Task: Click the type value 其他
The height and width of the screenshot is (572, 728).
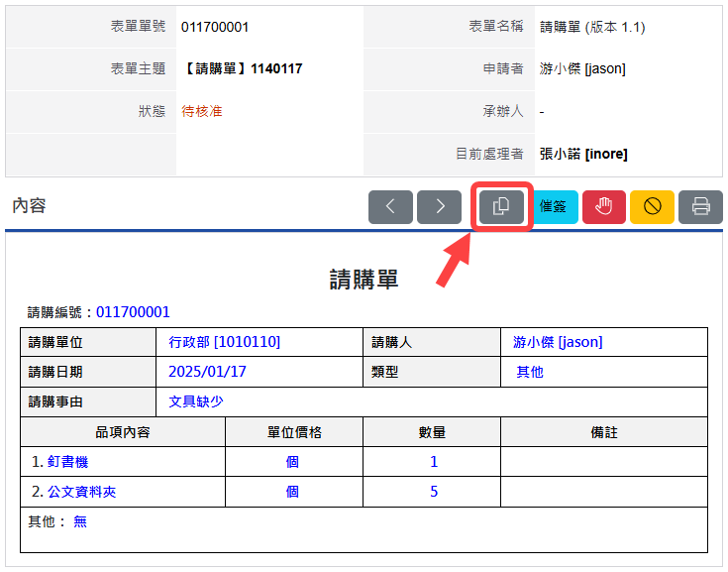Action: click(530, 372)
